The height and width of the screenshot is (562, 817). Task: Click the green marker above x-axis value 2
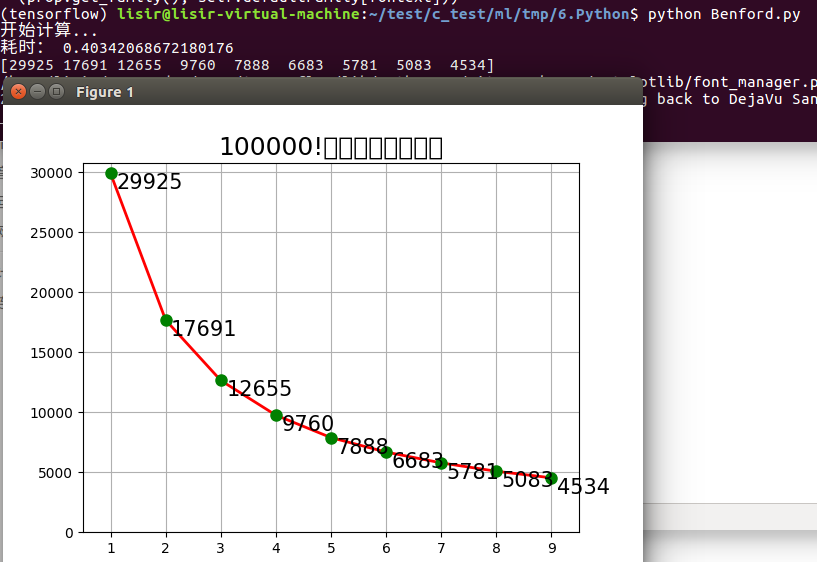tap(166, 320)
